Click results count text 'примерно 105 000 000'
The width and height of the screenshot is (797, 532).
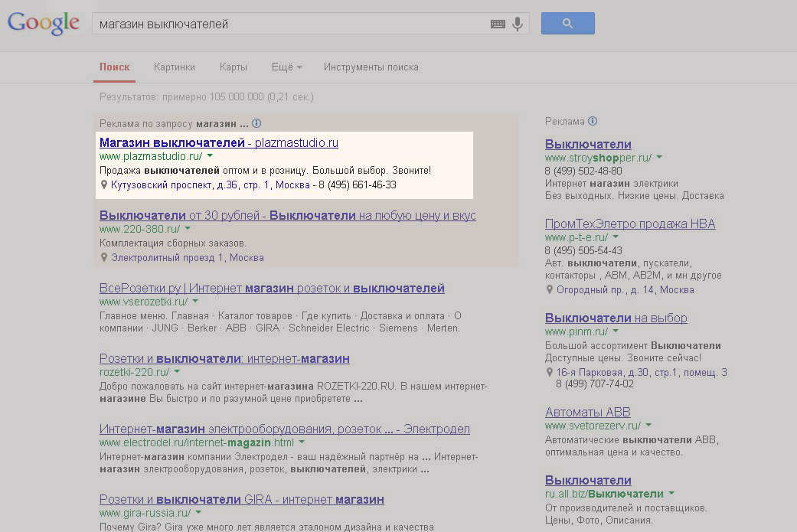click(213, 97)
